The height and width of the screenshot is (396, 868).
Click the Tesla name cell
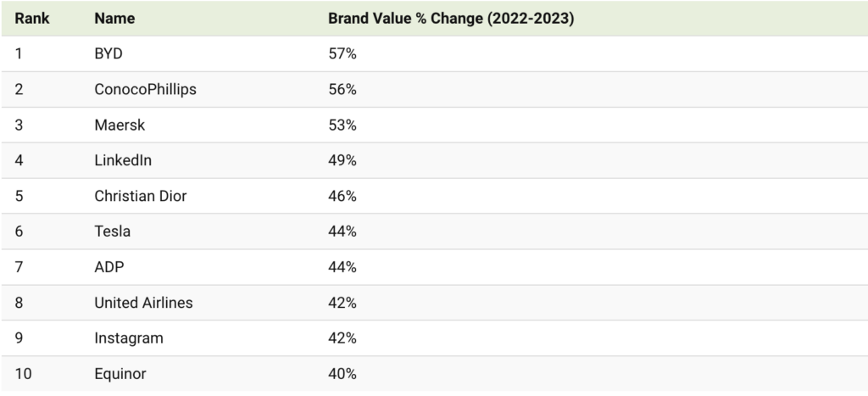[x=113, y=231]
